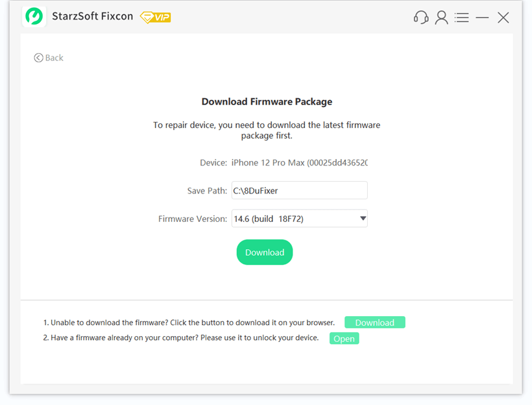Screen dimensions: 532x405
Task: Click the StarzSoft Fixcon green logo icon
Action: pos(34,16)
